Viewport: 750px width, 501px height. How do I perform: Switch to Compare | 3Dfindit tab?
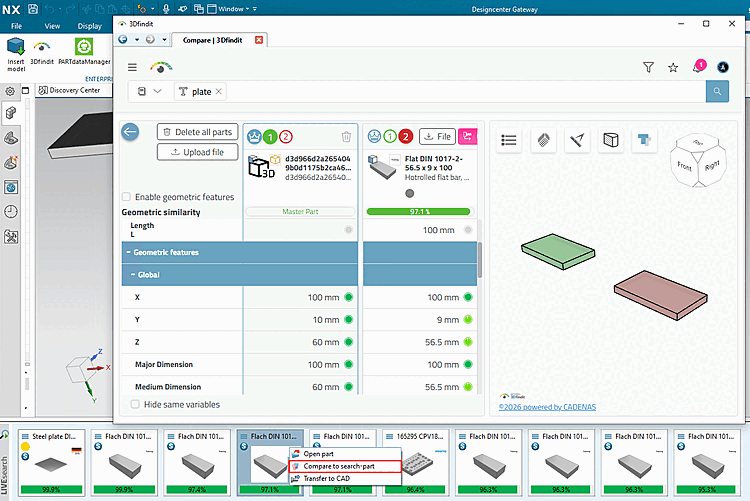point(212,40)
